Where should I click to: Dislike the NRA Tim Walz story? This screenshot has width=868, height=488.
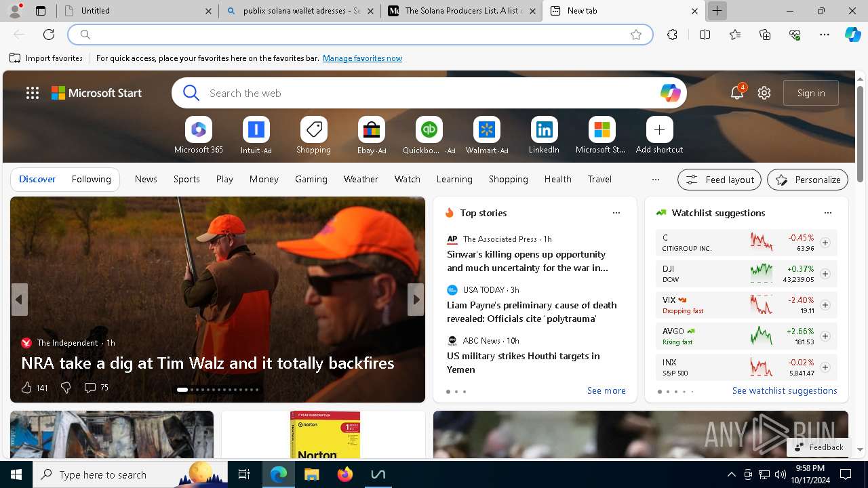pos(66,388)
